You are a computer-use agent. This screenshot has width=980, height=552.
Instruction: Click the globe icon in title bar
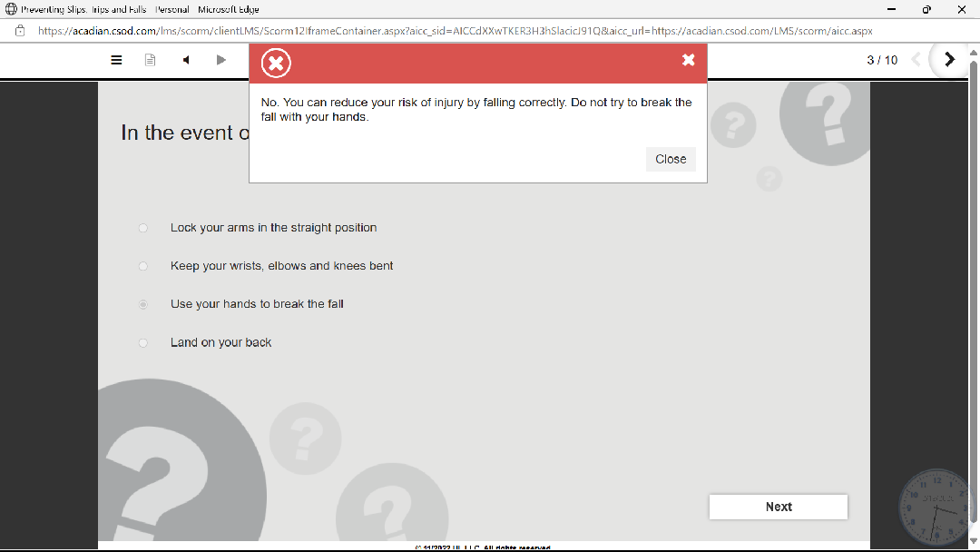click(11, 9)
